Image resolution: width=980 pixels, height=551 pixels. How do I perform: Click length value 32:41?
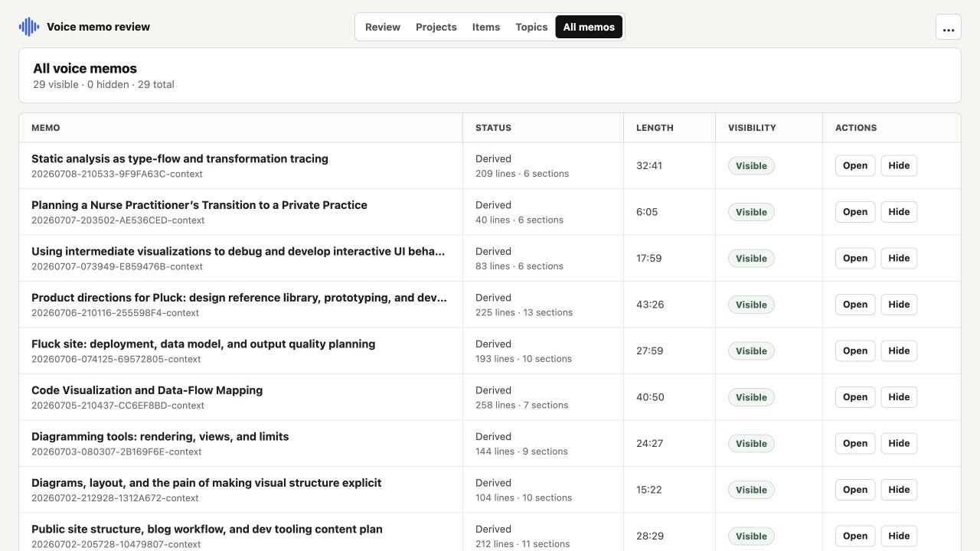pyautogui.click(x=649, y=165)
